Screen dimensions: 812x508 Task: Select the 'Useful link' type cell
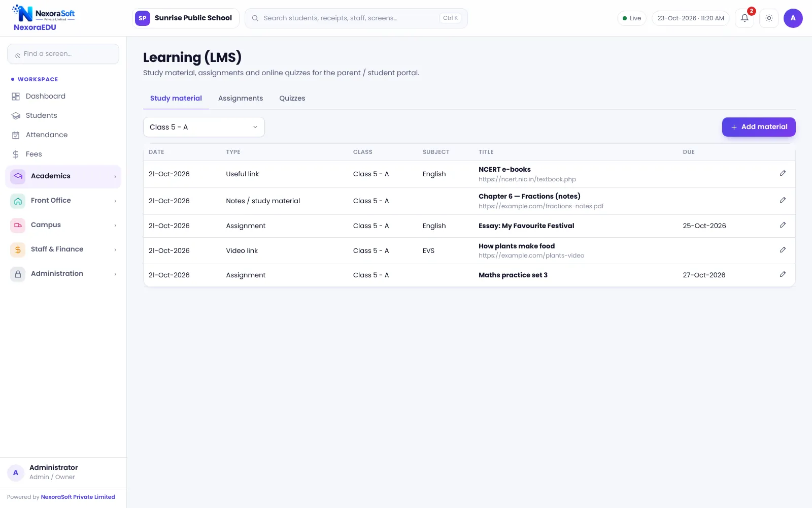pyautogui.click(x=243, y=174)
